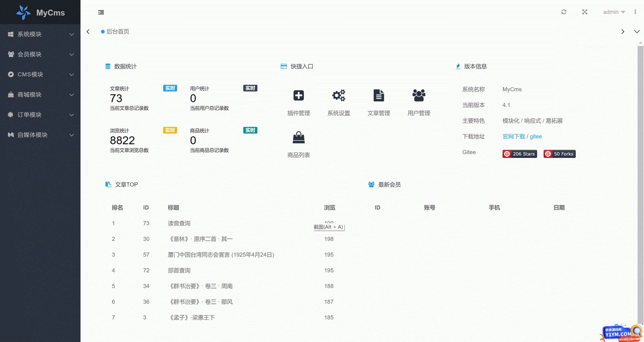Click the 数据统计 database icon

click(108, 66)
